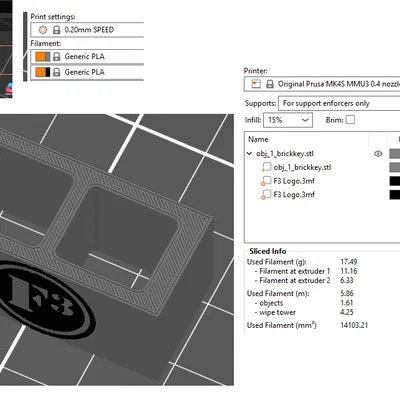Open the first Generic PLA filament dropdown
Screen dimensions: 400x400
87,57
